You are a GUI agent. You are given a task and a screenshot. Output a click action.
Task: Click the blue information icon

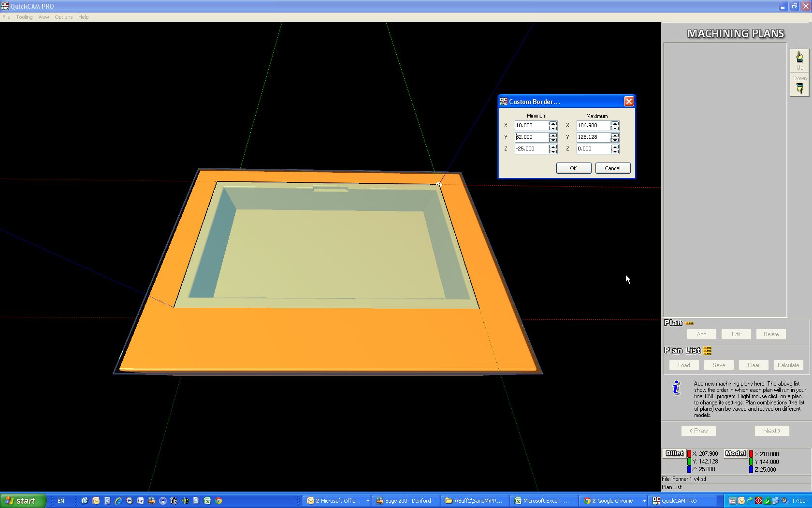(676, 388)
